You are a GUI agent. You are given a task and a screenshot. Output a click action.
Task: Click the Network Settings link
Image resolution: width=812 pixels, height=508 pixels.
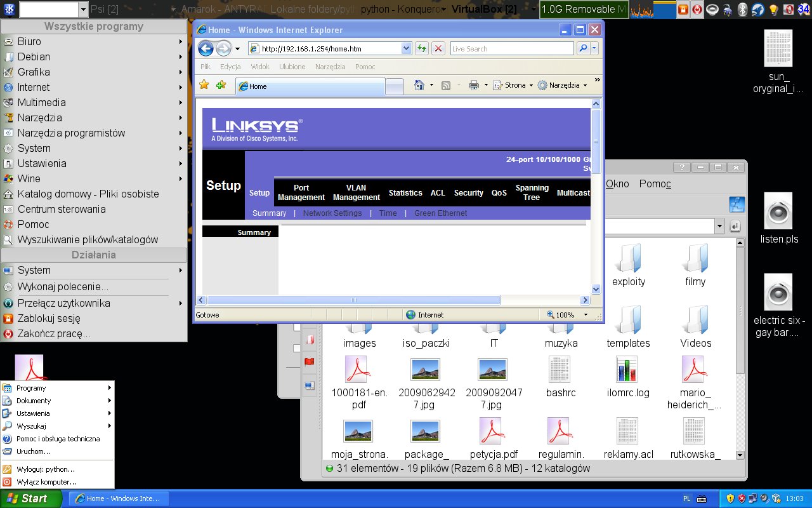(332, 213)
